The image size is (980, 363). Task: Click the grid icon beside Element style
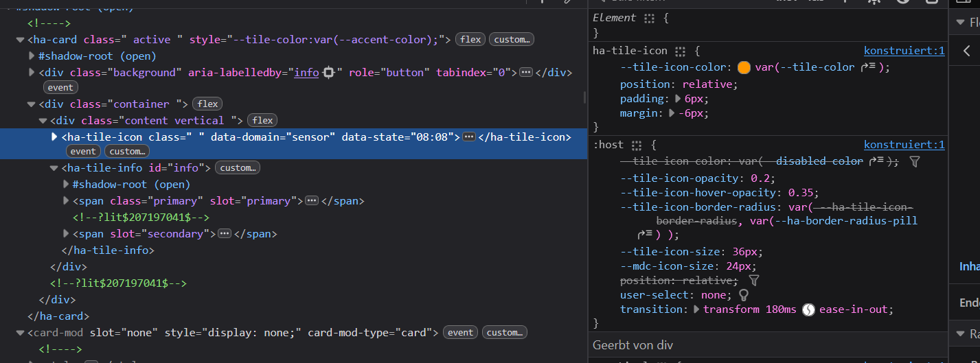[650, 19]
